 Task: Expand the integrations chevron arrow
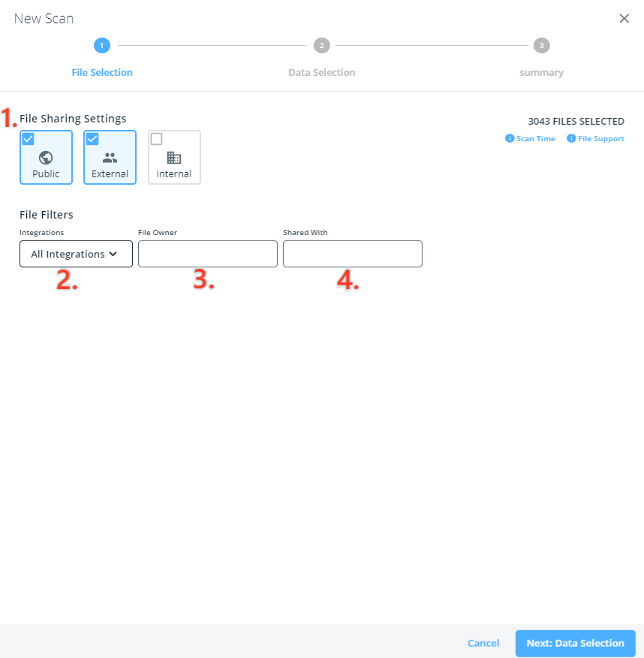click(x=113, y=254)
